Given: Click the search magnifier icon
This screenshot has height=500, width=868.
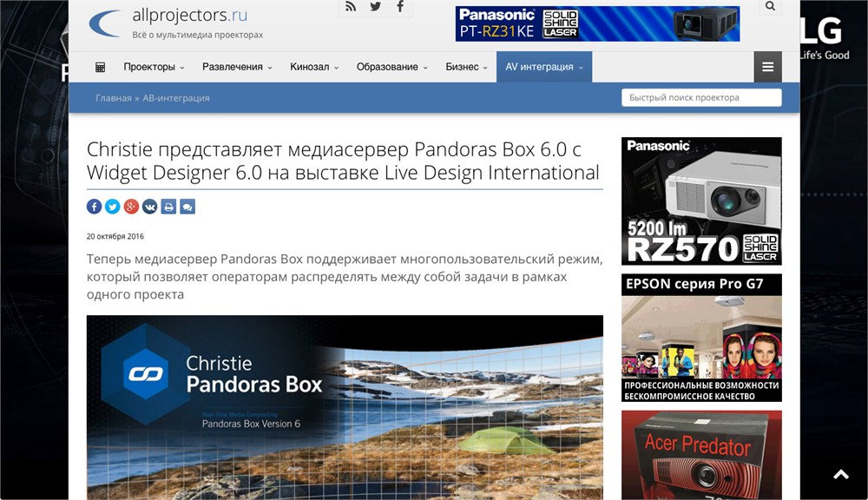Looking at the screenshot, I should (x=770, y=6).
